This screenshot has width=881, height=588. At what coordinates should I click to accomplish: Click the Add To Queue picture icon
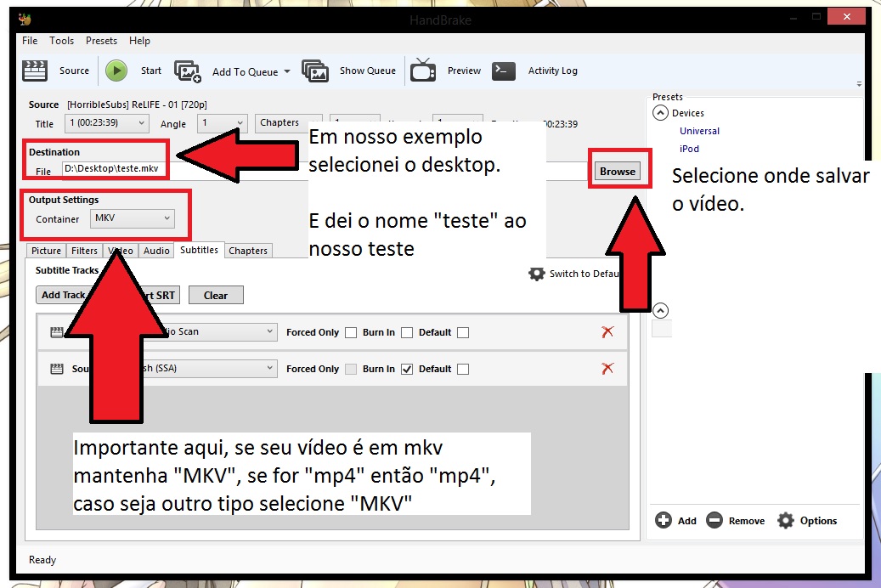[187, 71]
